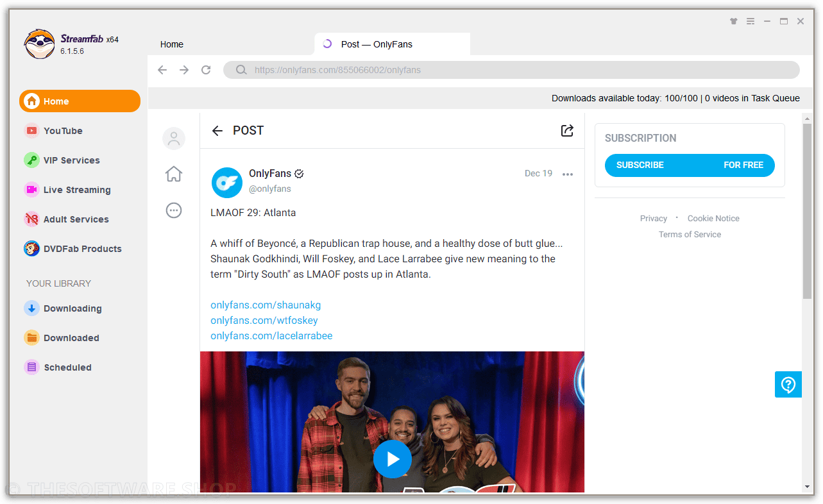Open the blue help question icon
Image resolution: width=823 pixels, height=504 pixels.
pyautogui.click(x=788, y=384)
